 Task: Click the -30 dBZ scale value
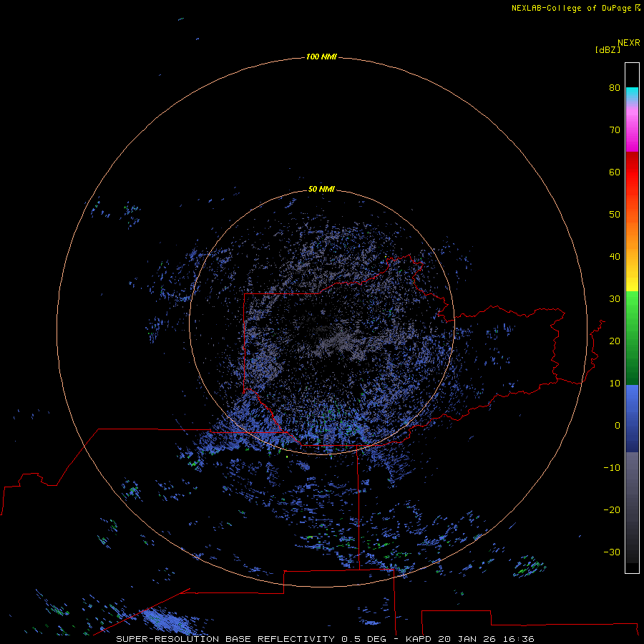point(612,552)
